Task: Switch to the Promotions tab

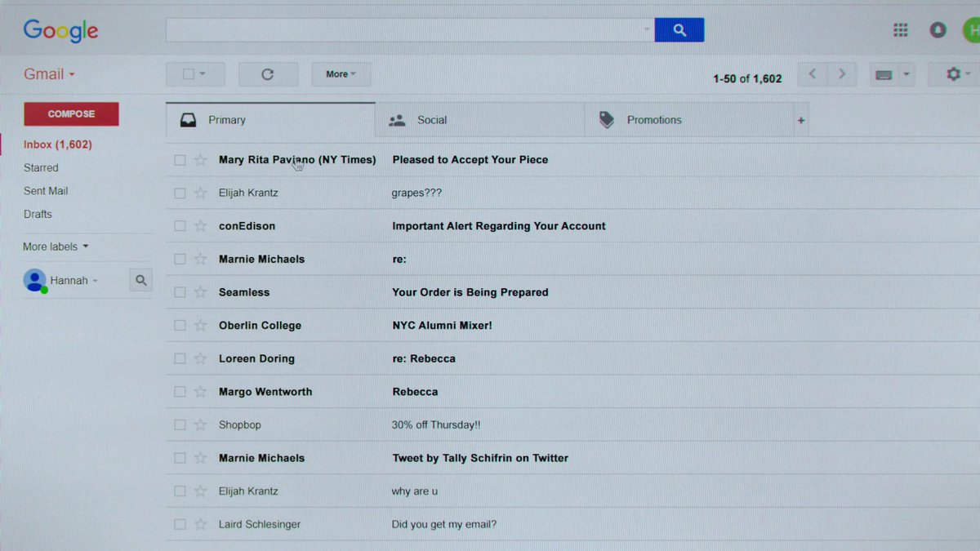Action: pyautogui.click(x=689, y=120)
